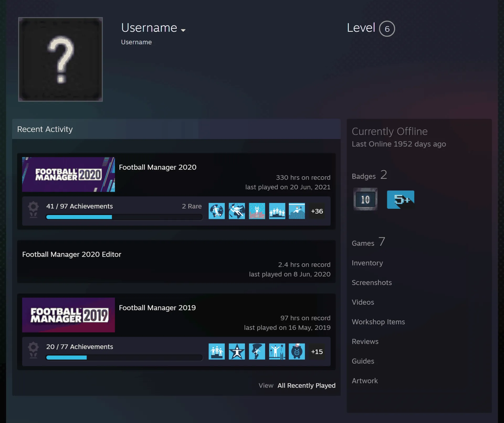This screenshot has height=423, width=504.
Task: Open the FM2019 player with ladder achievement icon
Action: click(x=277, y=351)
